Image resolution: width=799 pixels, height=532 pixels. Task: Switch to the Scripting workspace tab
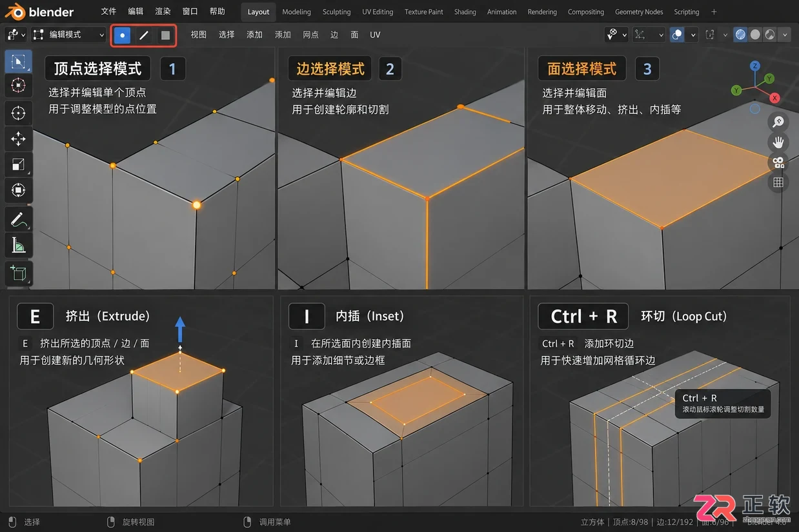point(687,12)
